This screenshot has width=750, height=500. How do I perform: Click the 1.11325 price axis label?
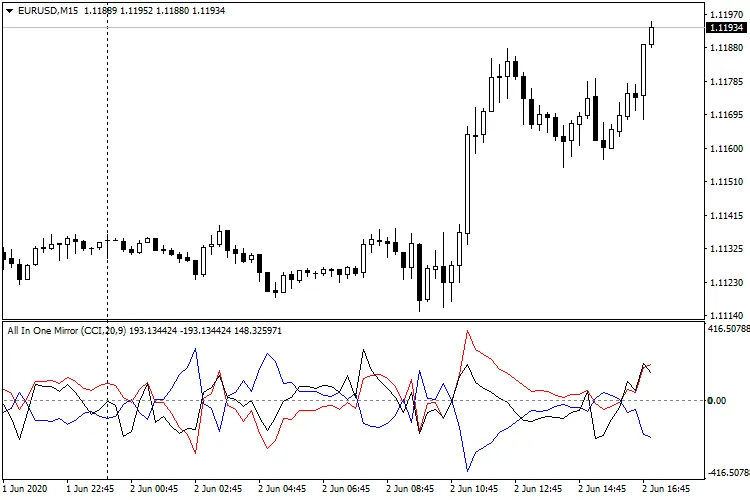pyautogui.click(x=726, y=249)
